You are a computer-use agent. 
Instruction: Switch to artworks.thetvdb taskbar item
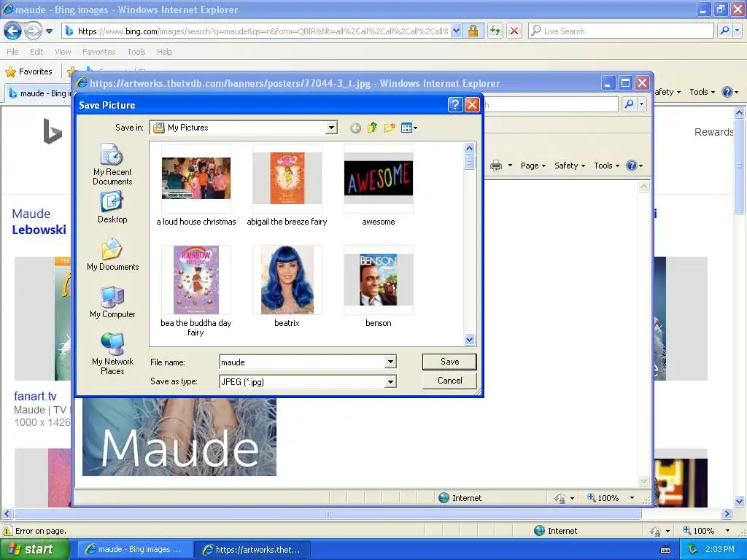(x=252, y=549)
